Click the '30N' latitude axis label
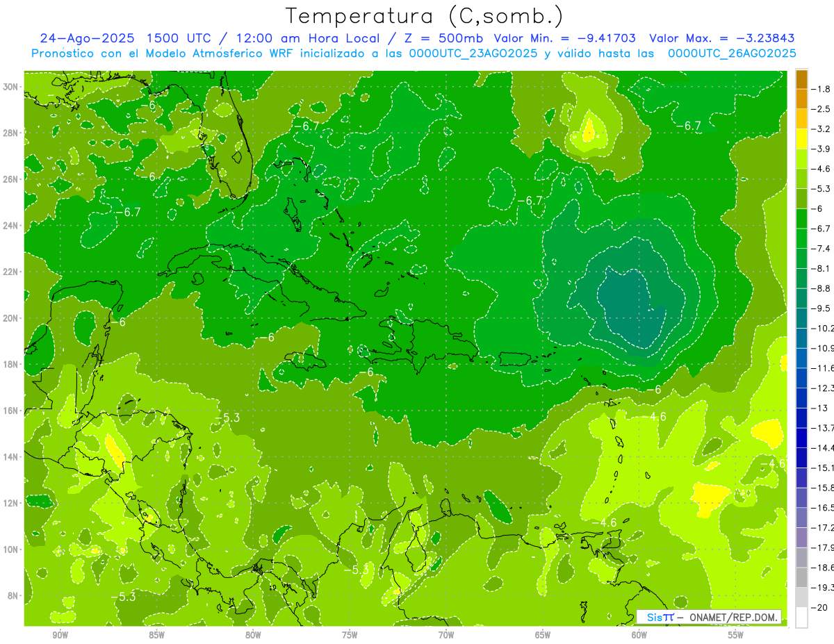 (10, 87)
